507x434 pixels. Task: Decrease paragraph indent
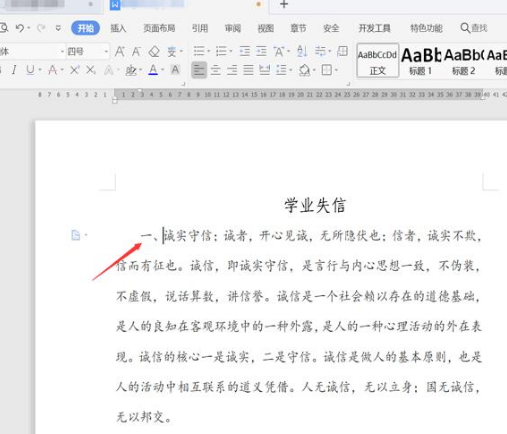point(245,51)
